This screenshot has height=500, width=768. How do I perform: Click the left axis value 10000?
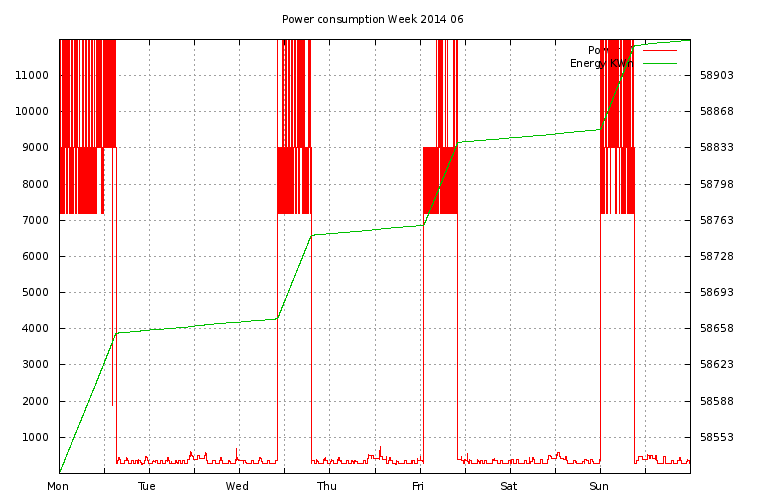pos(32,111)
